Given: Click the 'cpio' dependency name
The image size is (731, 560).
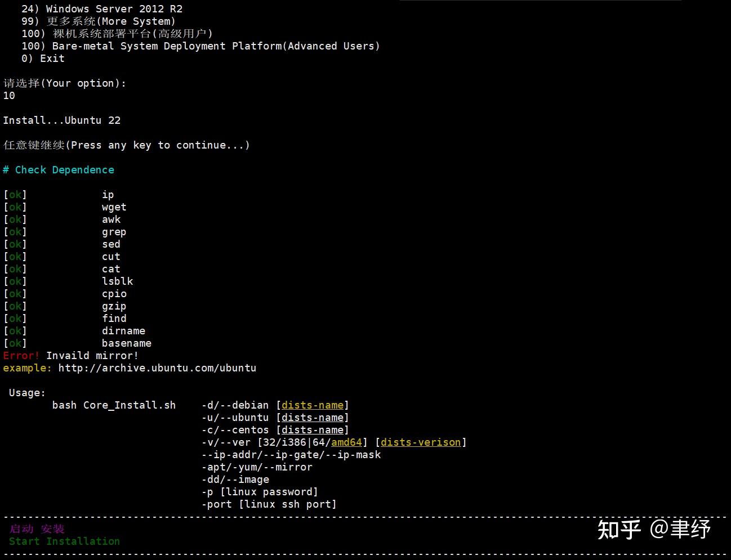Looking at the screenshot, I should (114, 294).
